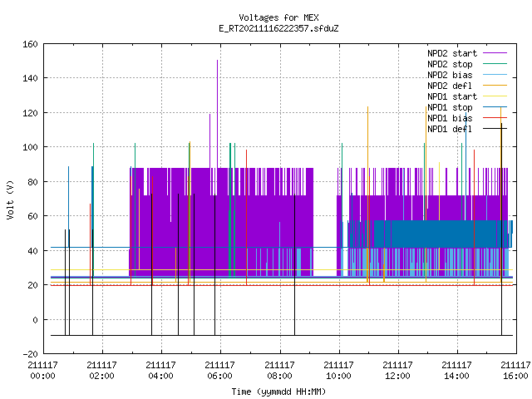Click the "NPD2 defl" legend label
The image size is (532, 399).
coord(450,86)
